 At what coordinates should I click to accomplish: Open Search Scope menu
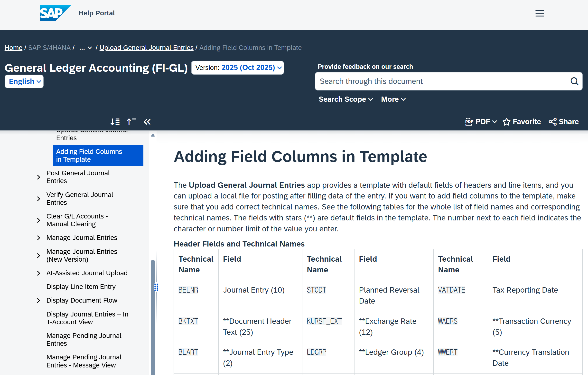pyautogui.click(x=345, y=99)
